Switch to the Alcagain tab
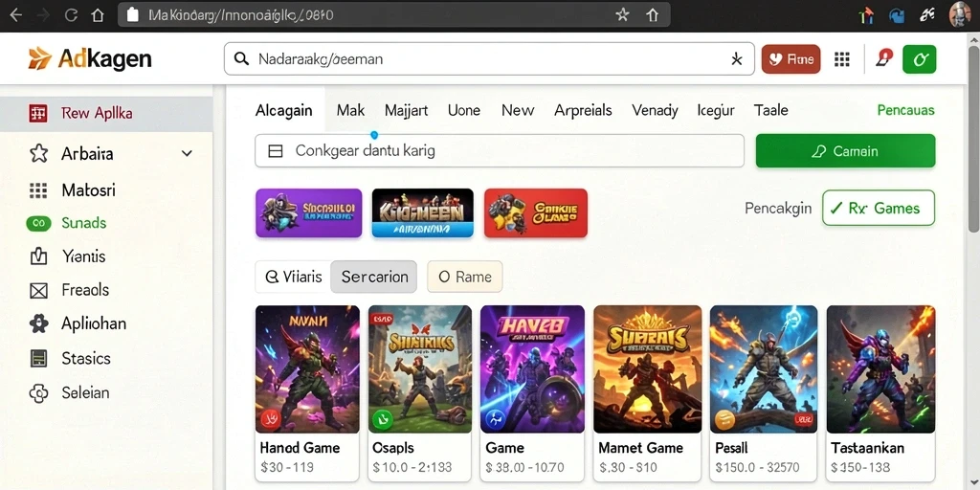The height and width of the screenshot is (490, 980). pos(283,111)
